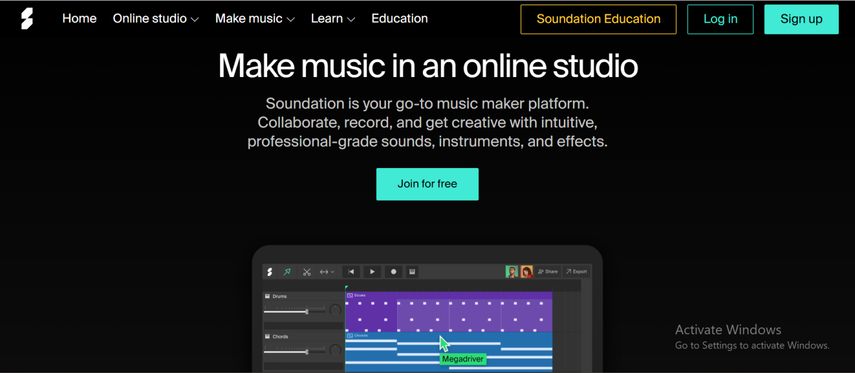Select the blue Chords clip
Screen dimensions: 855x373
coord(449,352)
